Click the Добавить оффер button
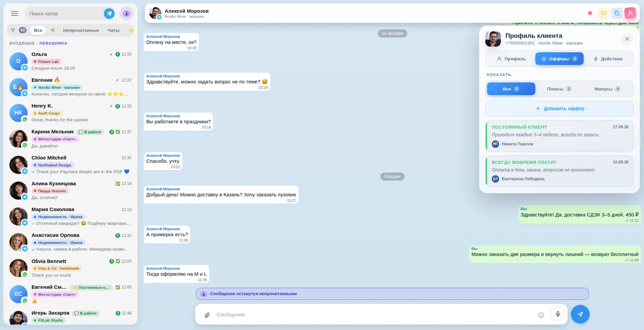This screenshot has height=330, width=644. [x=559, y=109]
